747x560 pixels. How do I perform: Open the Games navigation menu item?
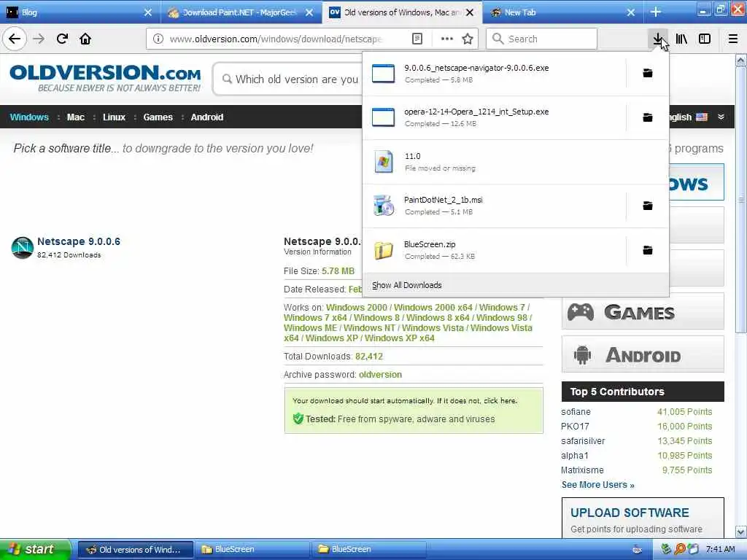pos(158,117)
